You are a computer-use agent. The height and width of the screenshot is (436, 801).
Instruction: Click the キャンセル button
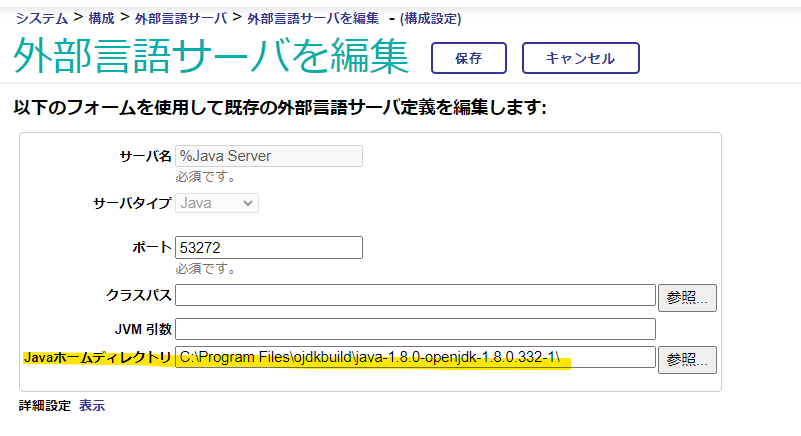click(580, 58)
